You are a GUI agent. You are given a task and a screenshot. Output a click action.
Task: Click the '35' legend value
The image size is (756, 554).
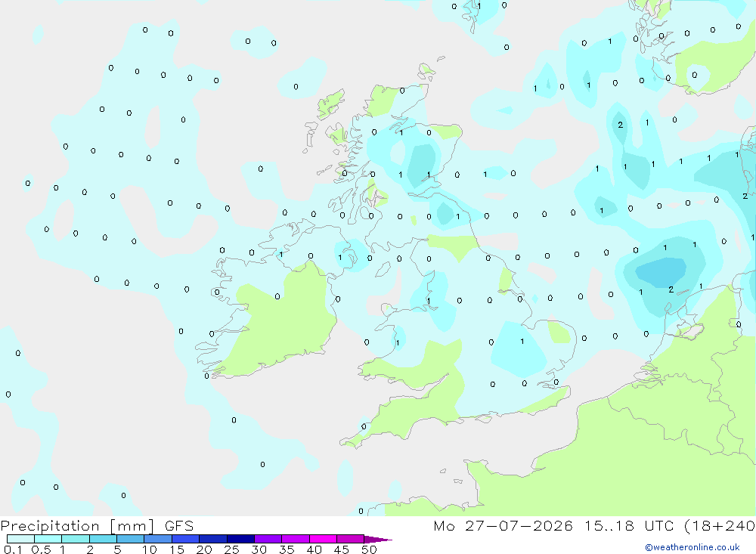287,549
